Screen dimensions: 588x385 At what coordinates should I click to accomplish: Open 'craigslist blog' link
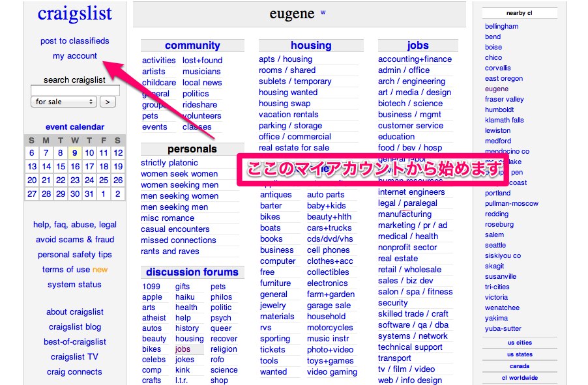click(74, 327)
